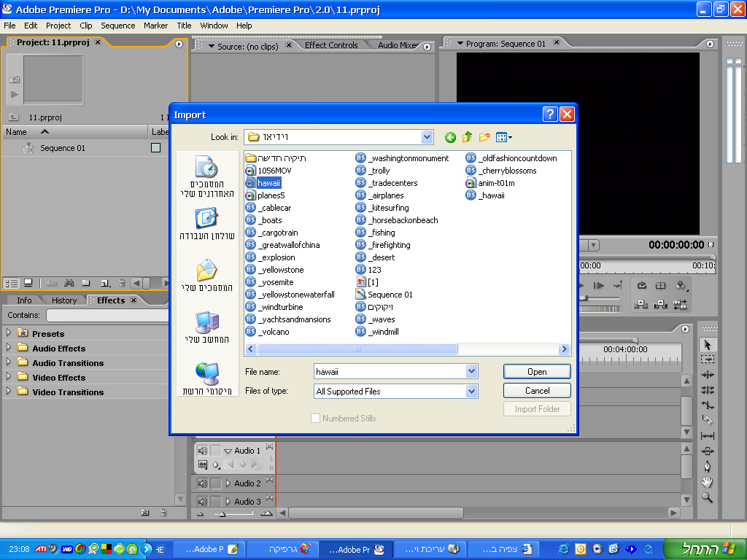Image resolution: width=747 pixels, height=560 pixels.
Task: Create new folder in Import dialog
Action: pos(484,137)
